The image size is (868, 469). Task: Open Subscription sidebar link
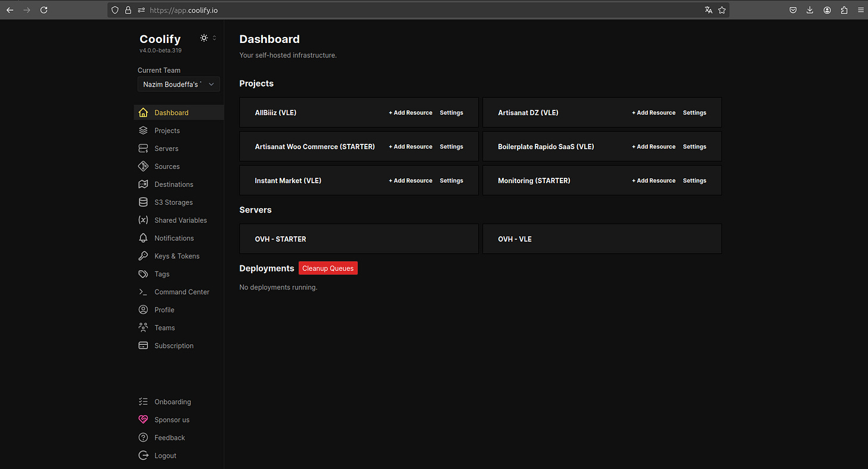click(x=179, y=345)
